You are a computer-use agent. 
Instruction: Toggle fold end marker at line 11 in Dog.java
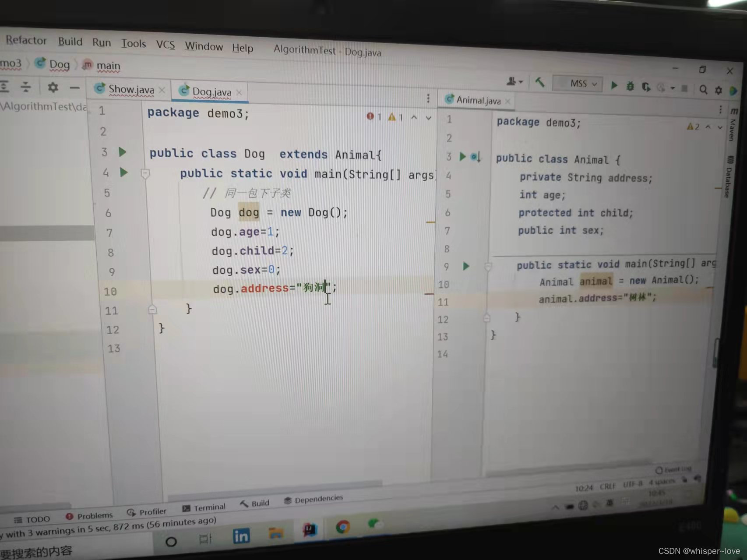coord(152,310)
